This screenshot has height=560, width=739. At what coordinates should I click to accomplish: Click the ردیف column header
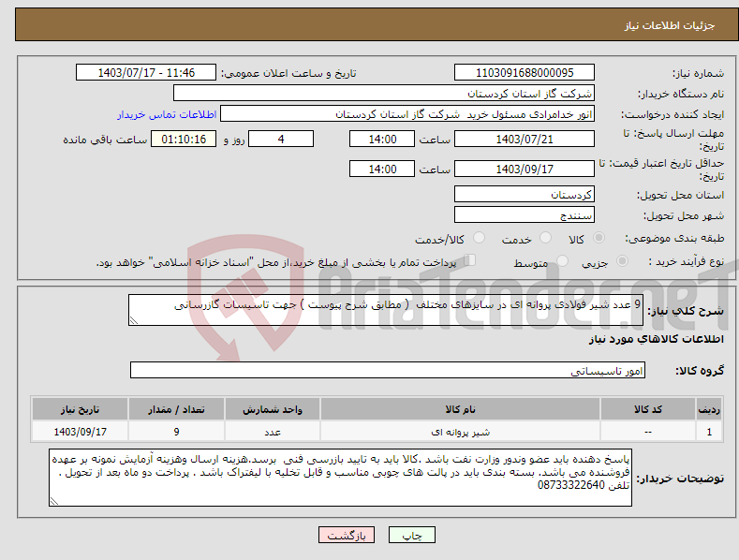(709, 409)
